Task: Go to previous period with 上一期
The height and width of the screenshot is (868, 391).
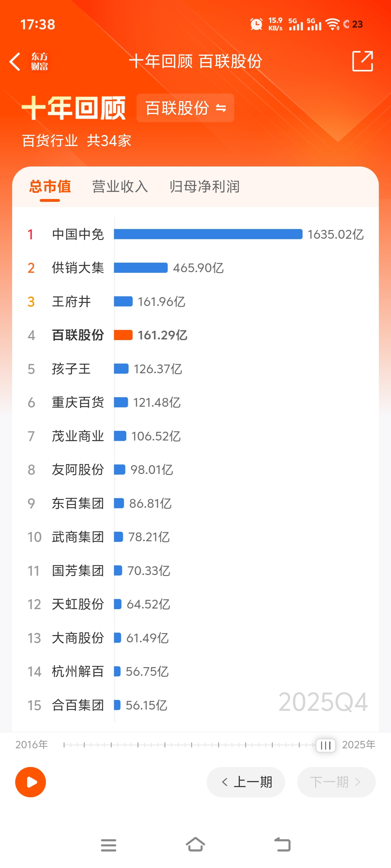Action: tap(245, 782)
